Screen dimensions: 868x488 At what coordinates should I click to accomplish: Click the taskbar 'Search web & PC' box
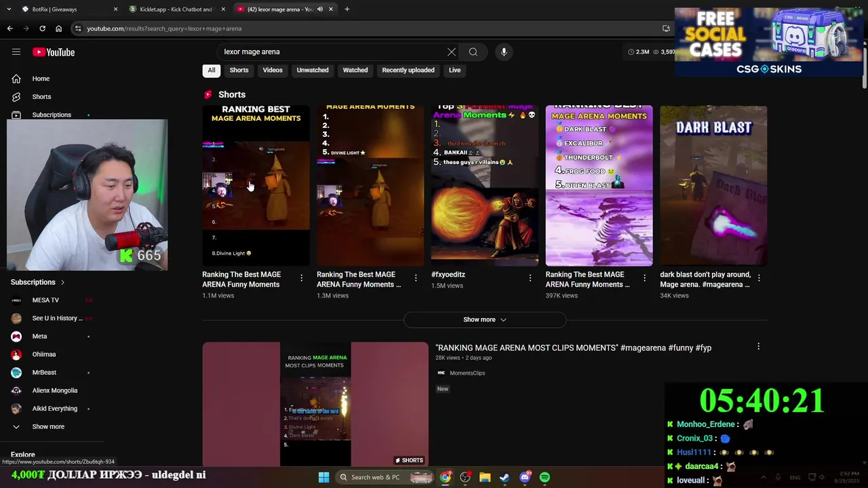385,477
